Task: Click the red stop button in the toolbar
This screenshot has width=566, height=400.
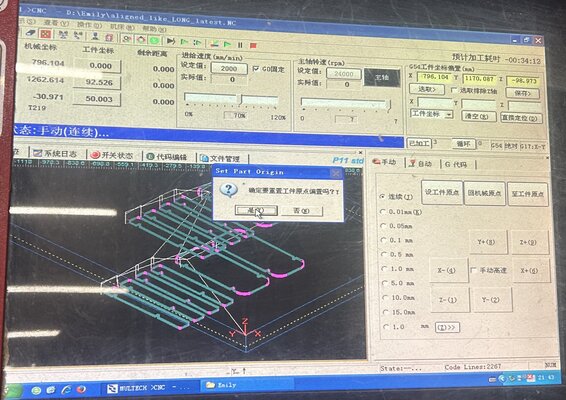Action: [x=253, y=45]
